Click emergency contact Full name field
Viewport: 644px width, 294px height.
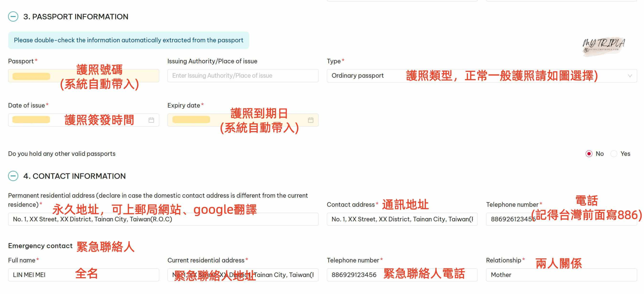(x=83, y=275)
